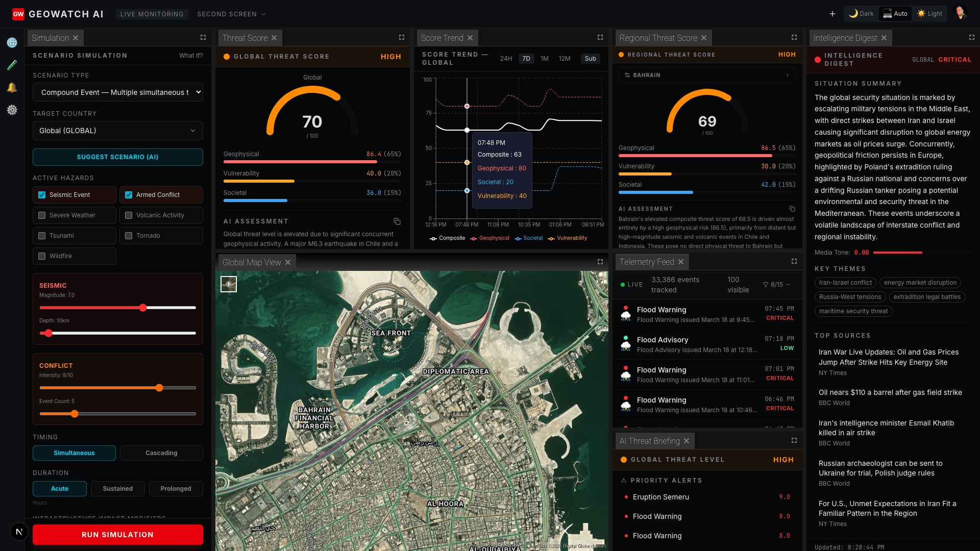Copy the Bahrain AI Assessment text
The image size is (980, 551).
click(792, 209)
